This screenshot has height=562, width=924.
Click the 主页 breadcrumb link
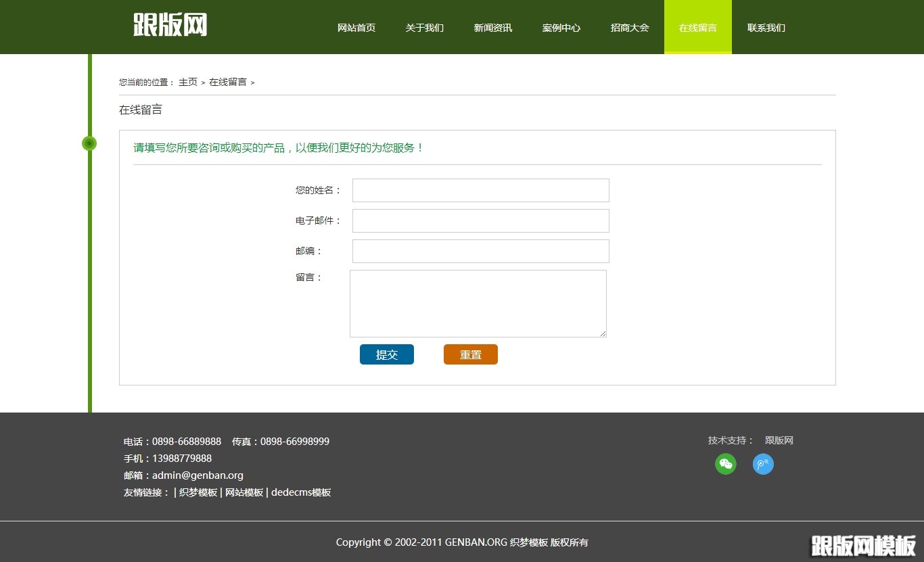pyautogui.click(x=187, y=82)
